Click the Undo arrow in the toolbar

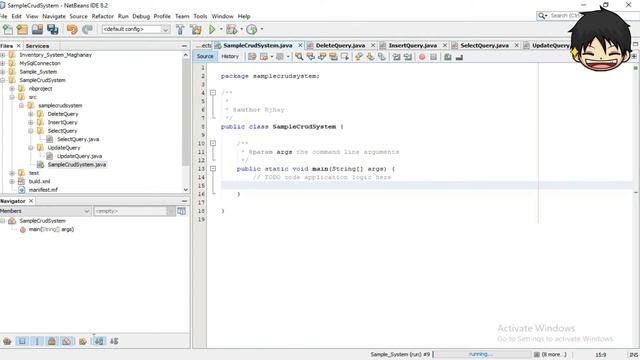point(72,29)
